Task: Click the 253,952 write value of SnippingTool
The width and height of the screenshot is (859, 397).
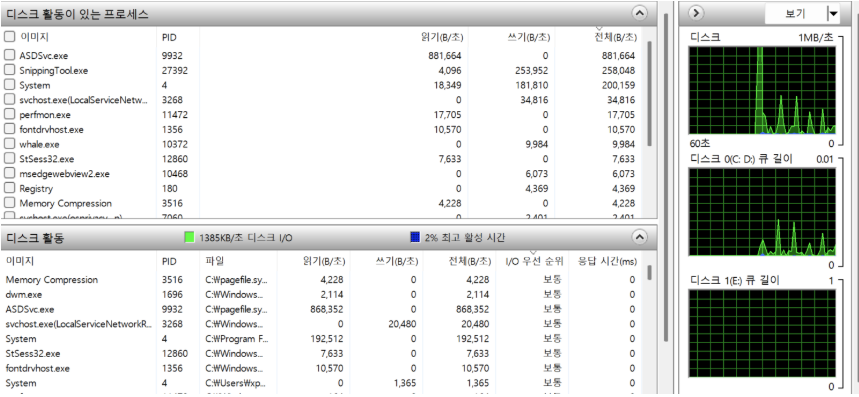Action: pos(531,71)
